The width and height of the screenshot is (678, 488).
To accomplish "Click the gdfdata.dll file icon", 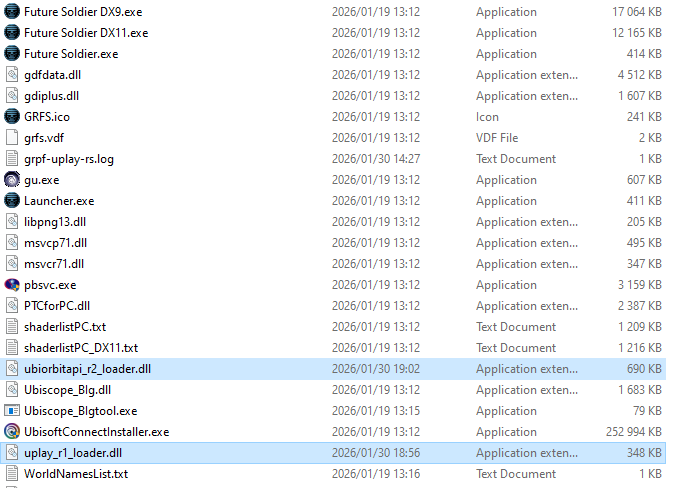I will [x=12, y=75].
